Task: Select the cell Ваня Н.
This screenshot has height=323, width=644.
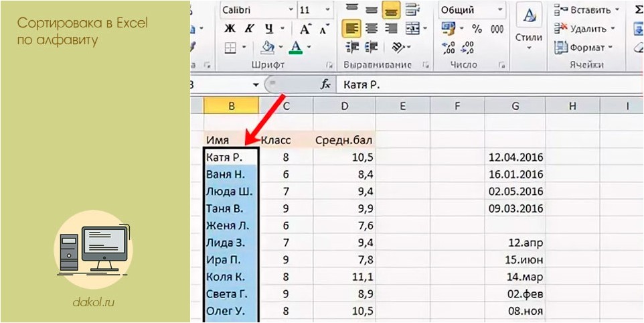Action: click(231, 174)
